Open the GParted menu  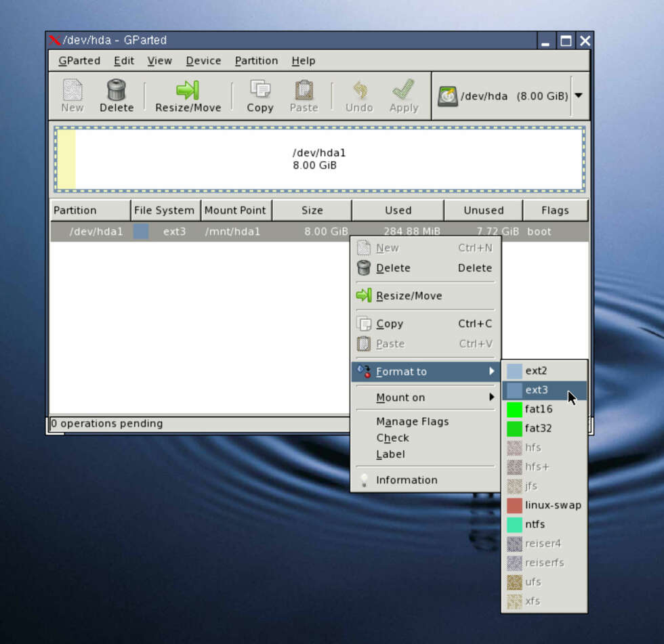pos(79,61)
